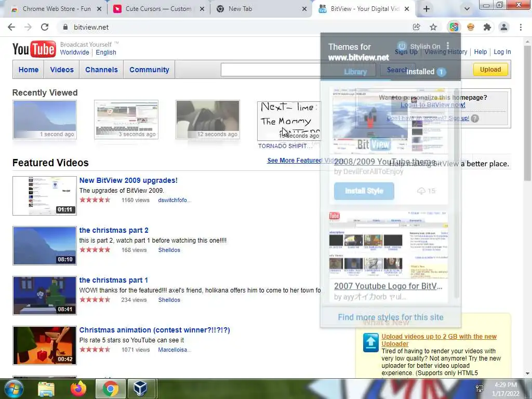Screen dimensions: 532x399
Task: Switch to the New Tab tab
Action: (x=260, y=9)
